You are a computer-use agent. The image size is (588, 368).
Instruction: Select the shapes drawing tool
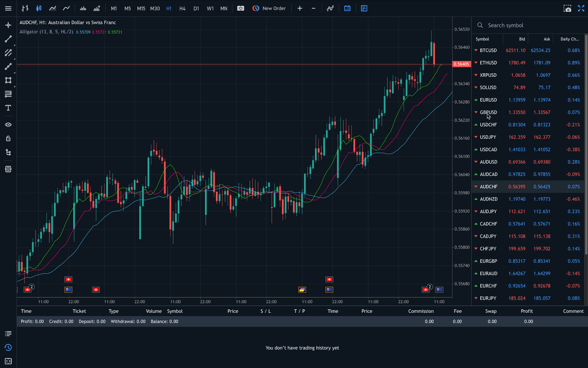pos(8,80)
